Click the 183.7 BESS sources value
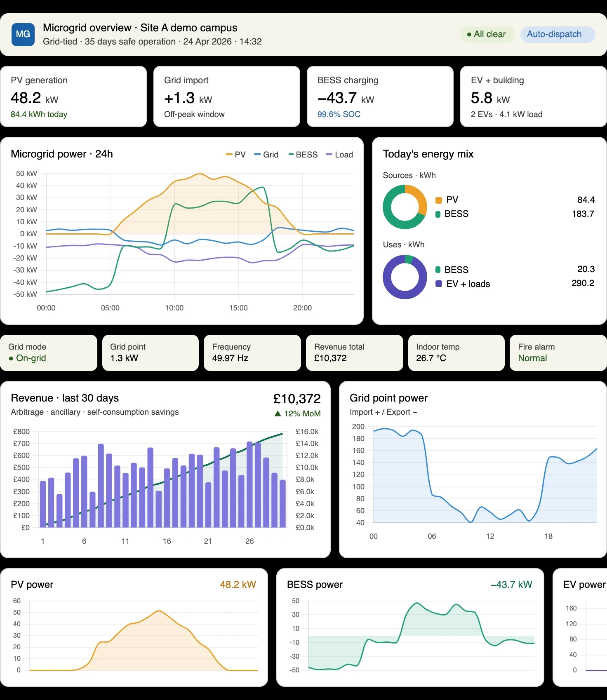607x700 pixels. (583, 214)
